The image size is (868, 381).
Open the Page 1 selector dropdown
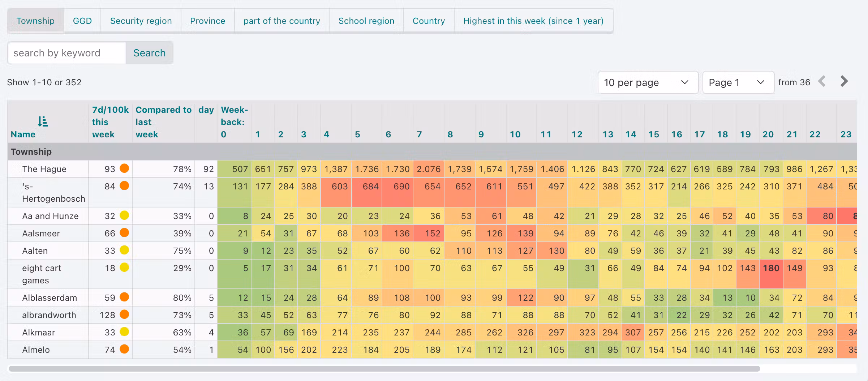(738, 82)
